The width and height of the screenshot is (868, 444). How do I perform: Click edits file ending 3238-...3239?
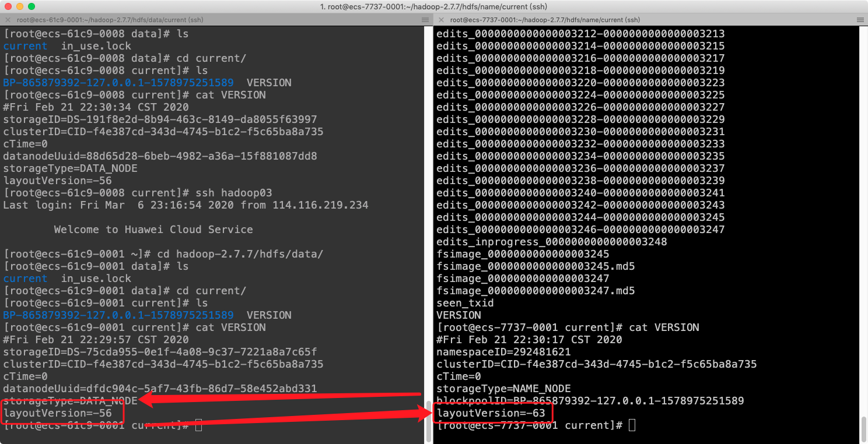click(580, 181)
